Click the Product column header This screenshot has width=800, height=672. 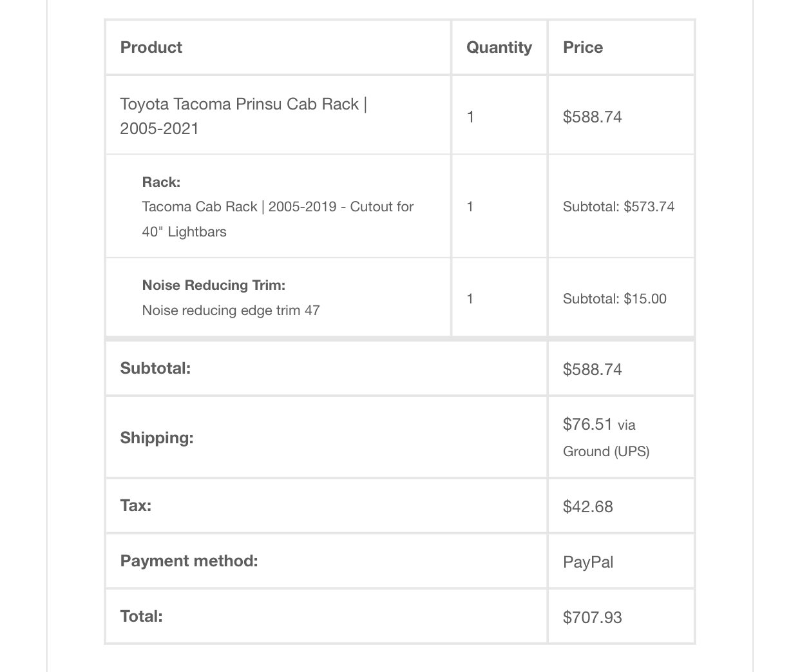click(151, 47)
